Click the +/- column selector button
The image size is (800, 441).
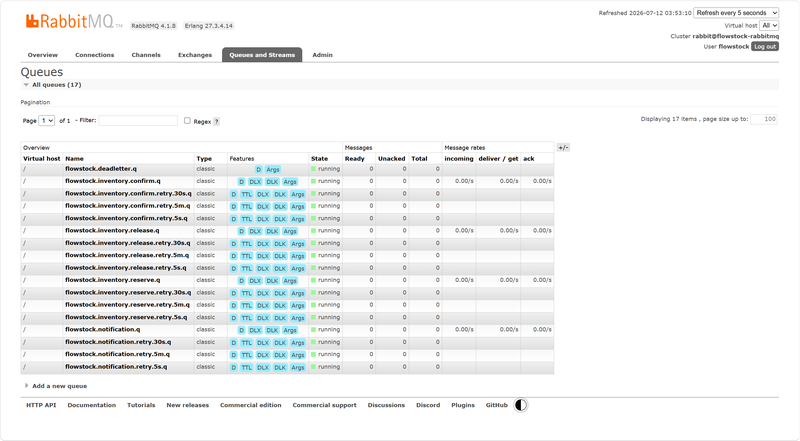(563, 148)
